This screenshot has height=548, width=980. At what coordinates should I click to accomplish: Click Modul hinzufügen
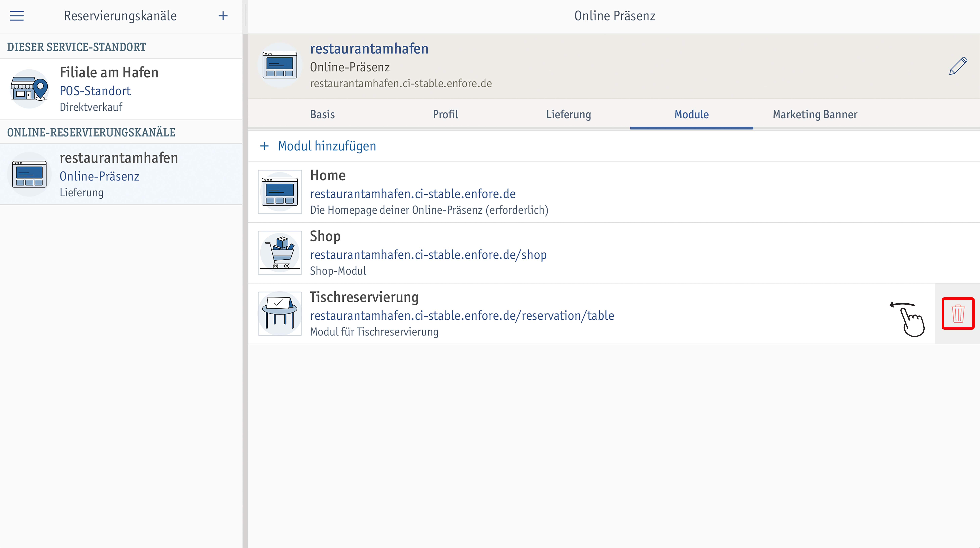click(327, 146)
